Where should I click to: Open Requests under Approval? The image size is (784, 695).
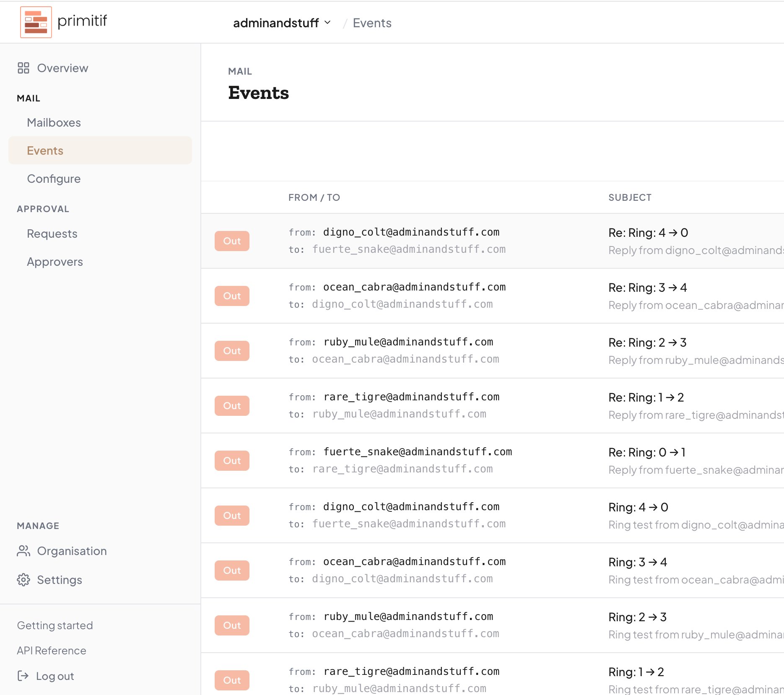point(52,233)
